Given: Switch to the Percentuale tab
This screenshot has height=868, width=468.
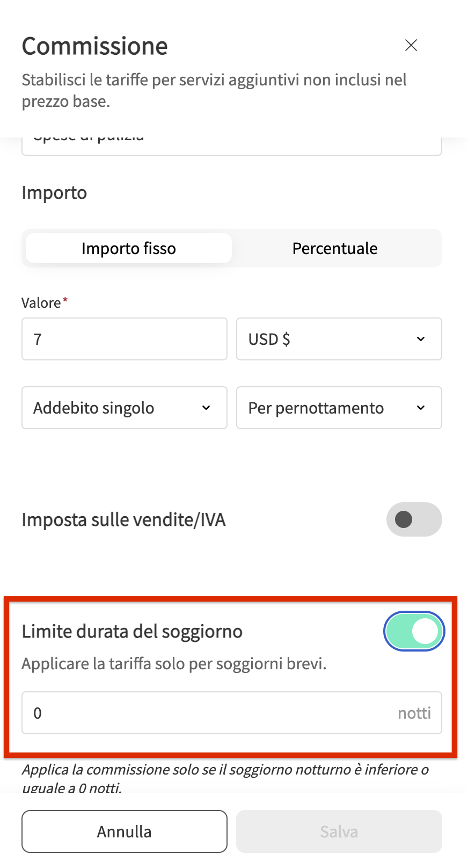Looking at the screenshot, I should click(x=335, y=248).
